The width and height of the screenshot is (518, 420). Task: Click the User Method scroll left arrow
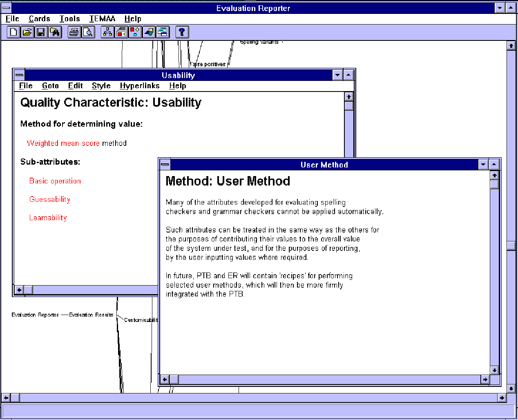pos(165,380)
